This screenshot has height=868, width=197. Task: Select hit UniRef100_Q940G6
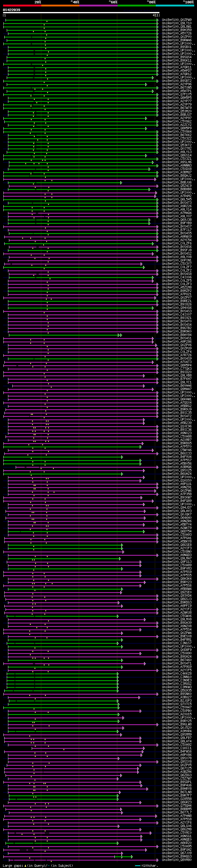pyautogui.click(x=176, y=308)
